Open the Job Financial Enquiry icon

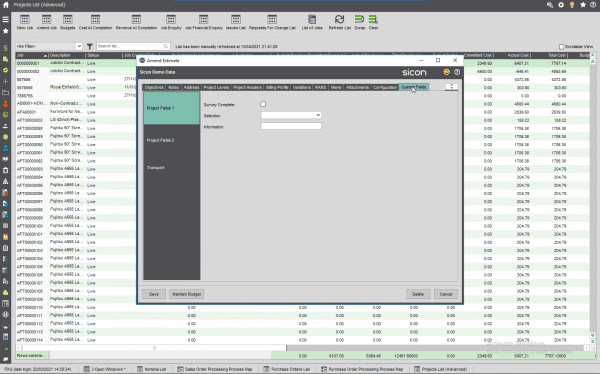[204, 22]
